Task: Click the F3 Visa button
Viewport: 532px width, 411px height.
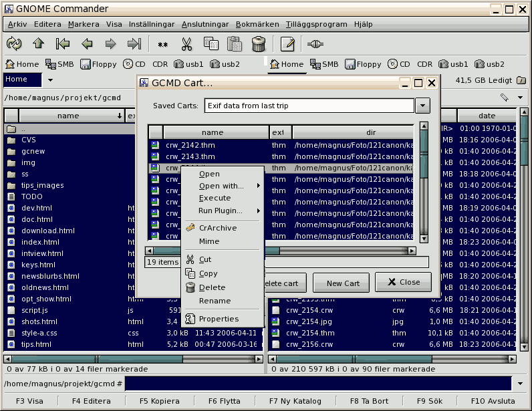Action: tap(29, 401)
